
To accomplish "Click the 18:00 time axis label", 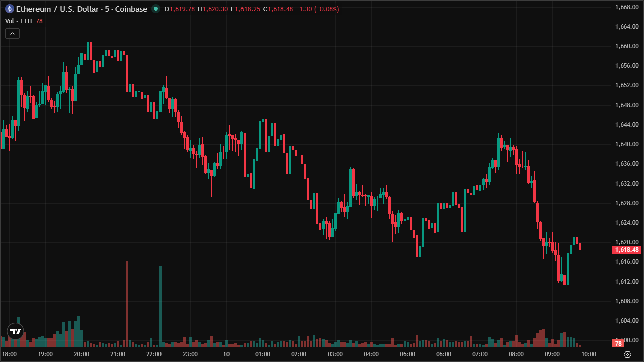I will pyautogui.click(x=9, y=354).
